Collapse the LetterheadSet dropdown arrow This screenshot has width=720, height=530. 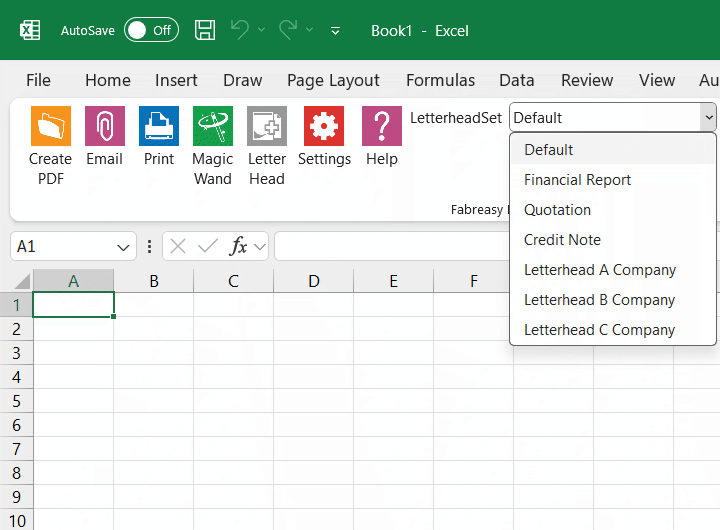pyautogui.click(x=708, y=118)
